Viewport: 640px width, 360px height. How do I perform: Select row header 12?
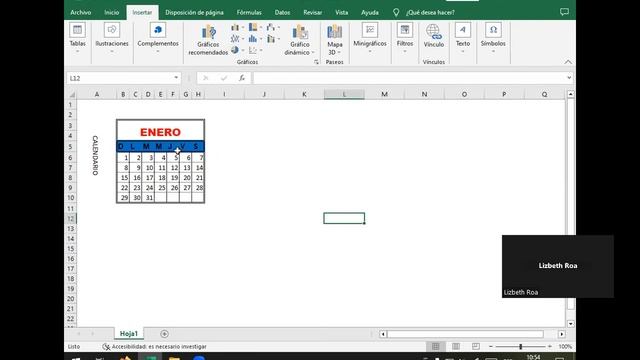[x=71, y=219]
